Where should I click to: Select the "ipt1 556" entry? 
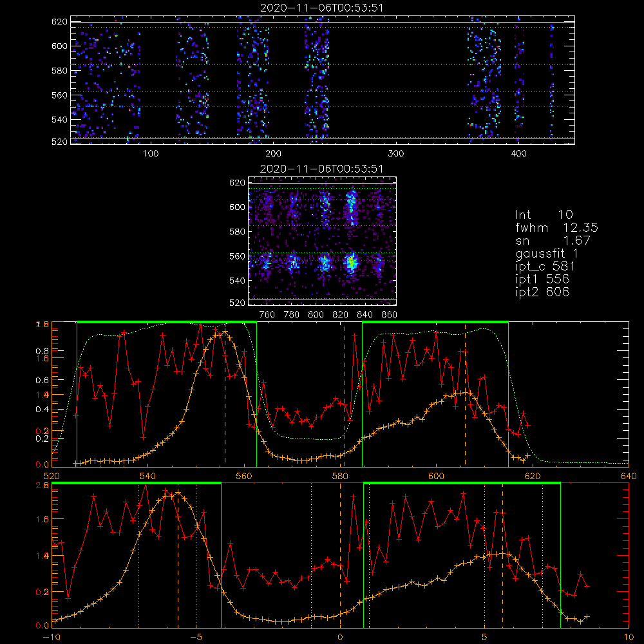[x=542, y=279]
